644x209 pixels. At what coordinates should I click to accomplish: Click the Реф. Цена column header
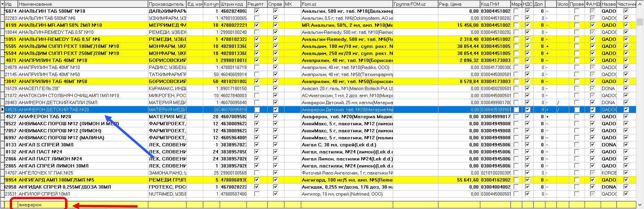coord(459,4)
